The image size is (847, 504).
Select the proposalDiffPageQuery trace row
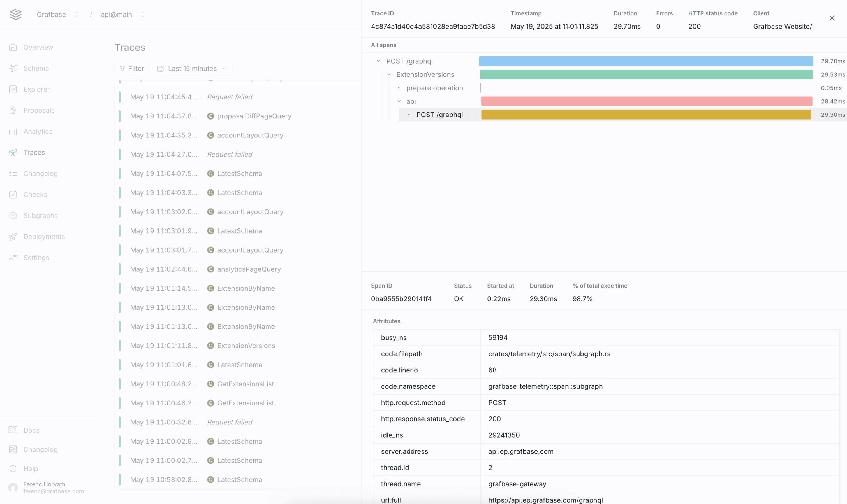[x=254, y=116]
